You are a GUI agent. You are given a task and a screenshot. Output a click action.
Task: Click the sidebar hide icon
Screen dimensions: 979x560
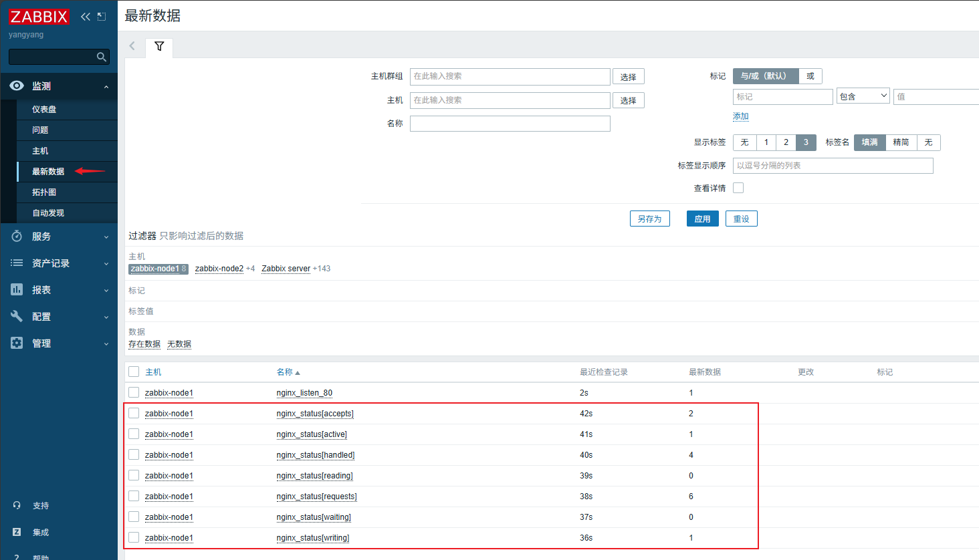pos(102,17)
